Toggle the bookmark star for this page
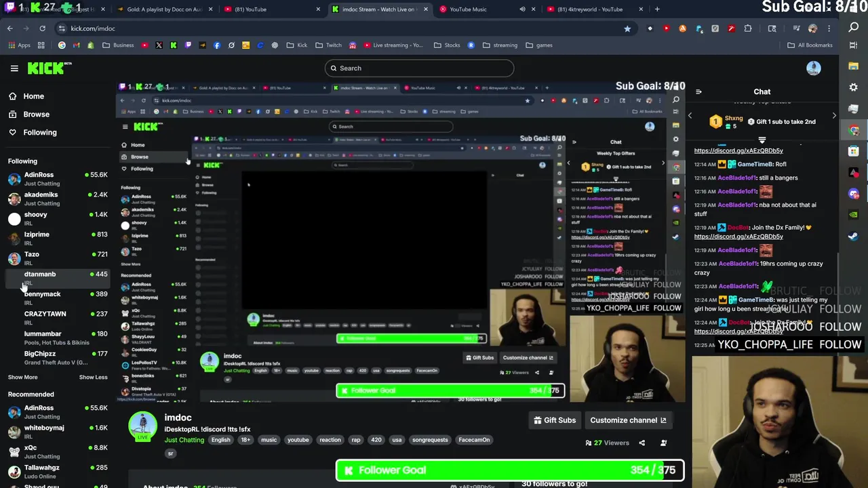 coord(627,28)
